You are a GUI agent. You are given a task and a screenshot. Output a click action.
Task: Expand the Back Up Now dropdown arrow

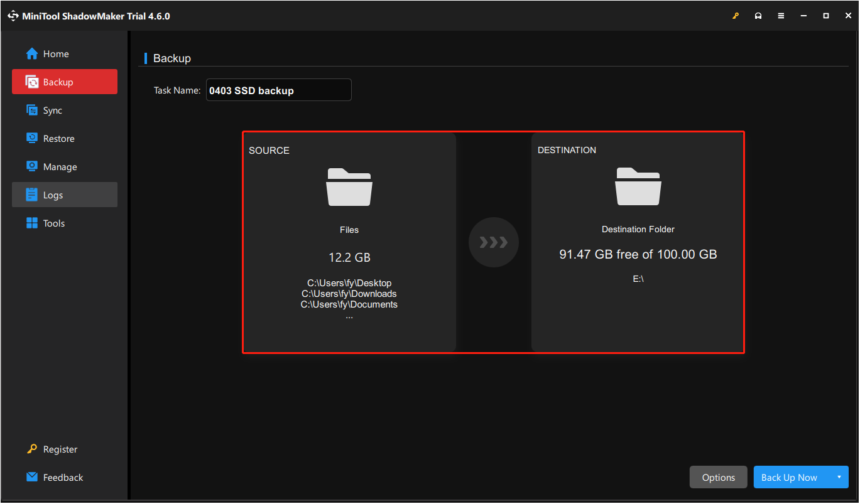tap(841, 477)
